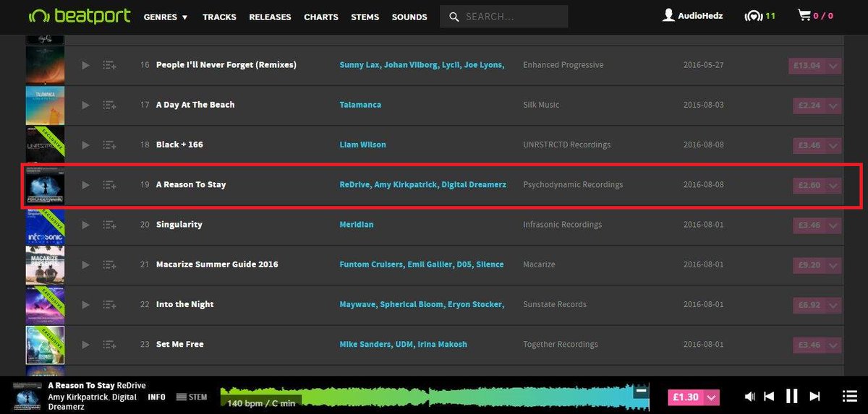Play A Day At The Beach

[x=85, y=105]
